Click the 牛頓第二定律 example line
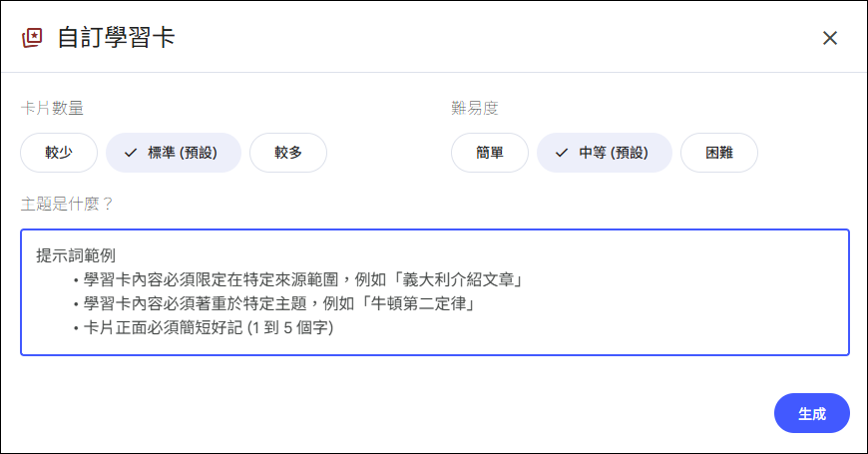This screenshot has height=454, width=868. point(278,303)
